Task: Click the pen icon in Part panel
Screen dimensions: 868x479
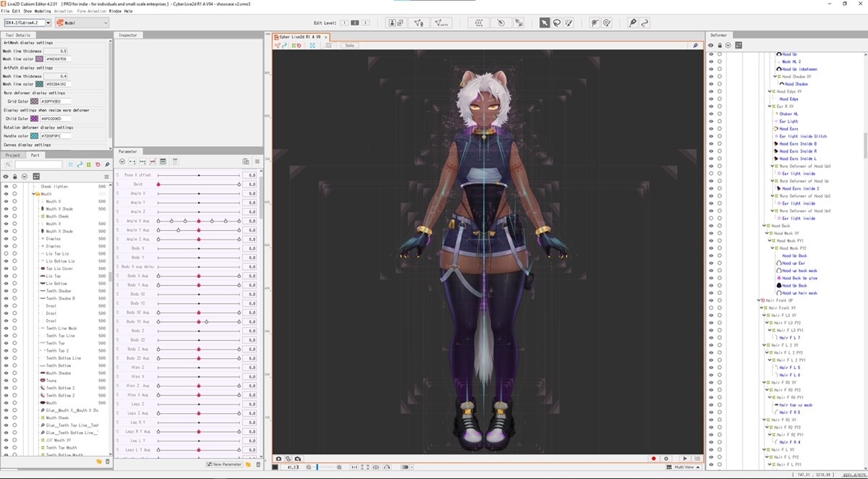Action: point(106,165)
